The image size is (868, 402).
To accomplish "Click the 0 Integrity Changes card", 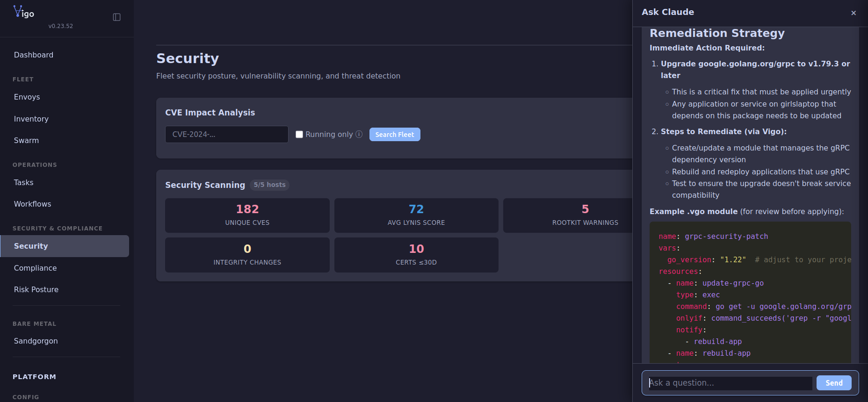I will (x=247, y=255).
